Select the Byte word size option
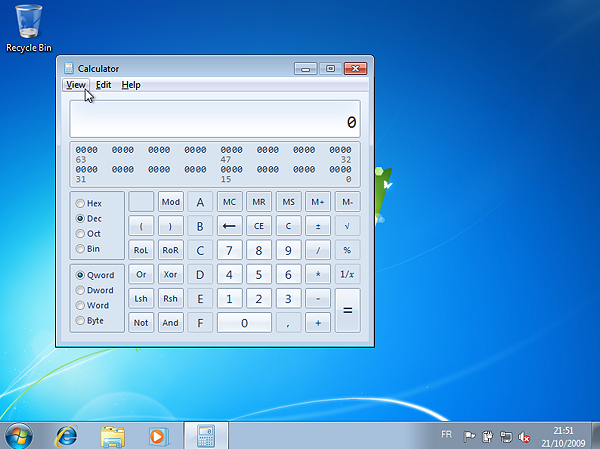The width and height of the screenshot is (600, 449). coord(80,321)
